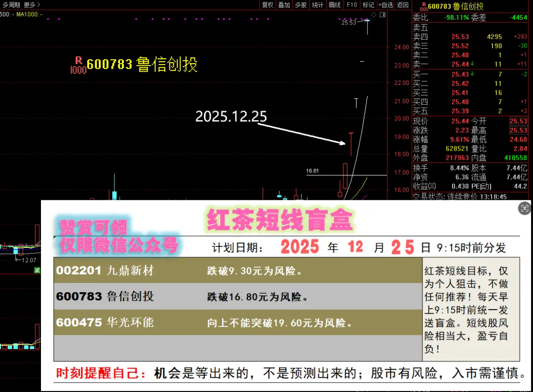Select the 600475 华光环能 table row
Viewport: 533px width, 392px height.
point(237,322)
